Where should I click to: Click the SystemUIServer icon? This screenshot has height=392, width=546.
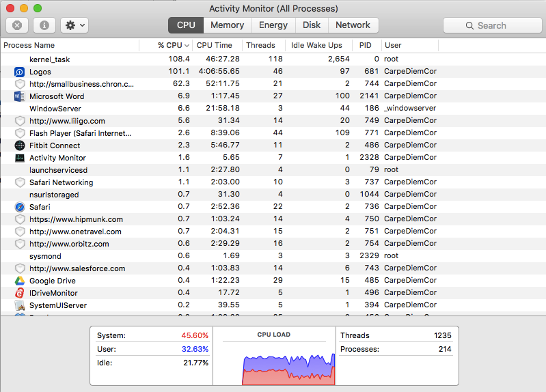[20, 305]
